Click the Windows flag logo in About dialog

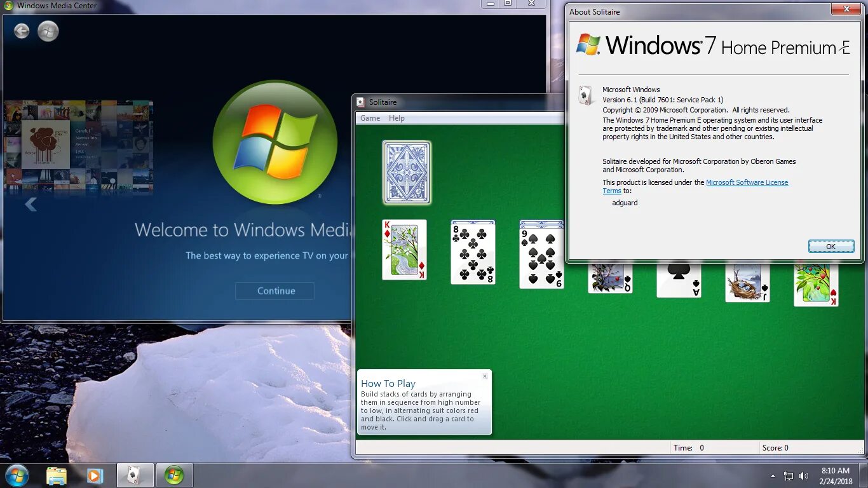coord(588,45)
